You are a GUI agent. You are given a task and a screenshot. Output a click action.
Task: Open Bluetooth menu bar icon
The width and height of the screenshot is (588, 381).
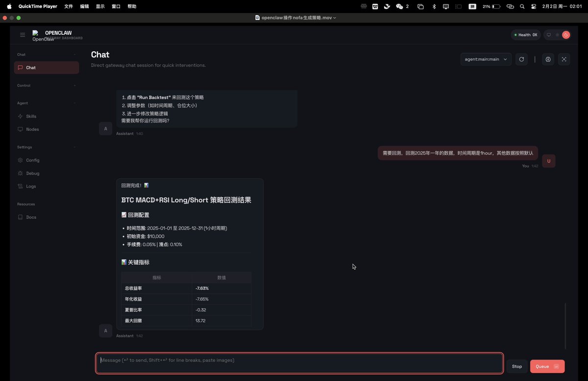(x=434, y=6)
